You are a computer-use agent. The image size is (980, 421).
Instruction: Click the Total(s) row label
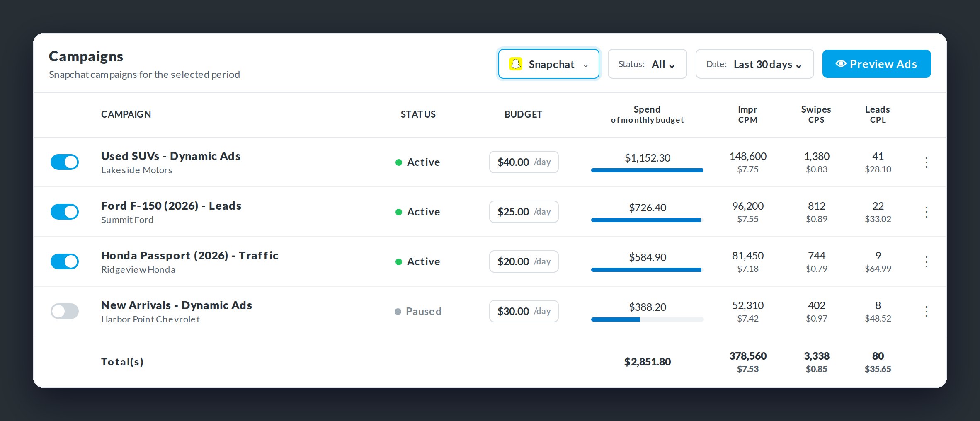tap(122, 362)
